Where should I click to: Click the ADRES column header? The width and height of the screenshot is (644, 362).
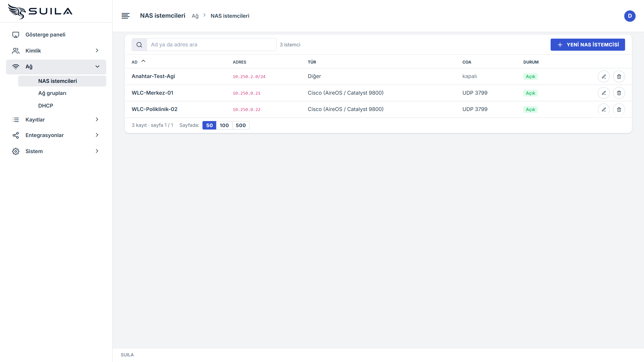pos(239,62)
